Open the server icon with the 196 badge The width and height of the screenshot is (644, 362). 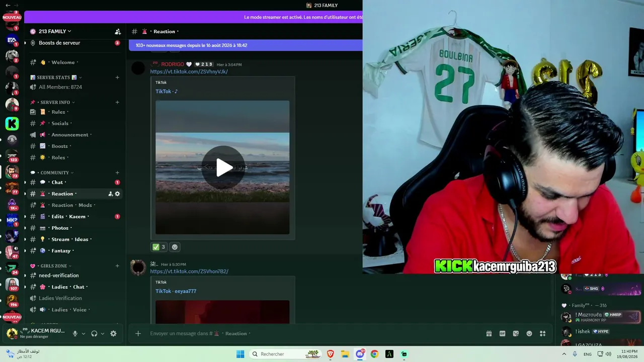click(x=12, y=300)
